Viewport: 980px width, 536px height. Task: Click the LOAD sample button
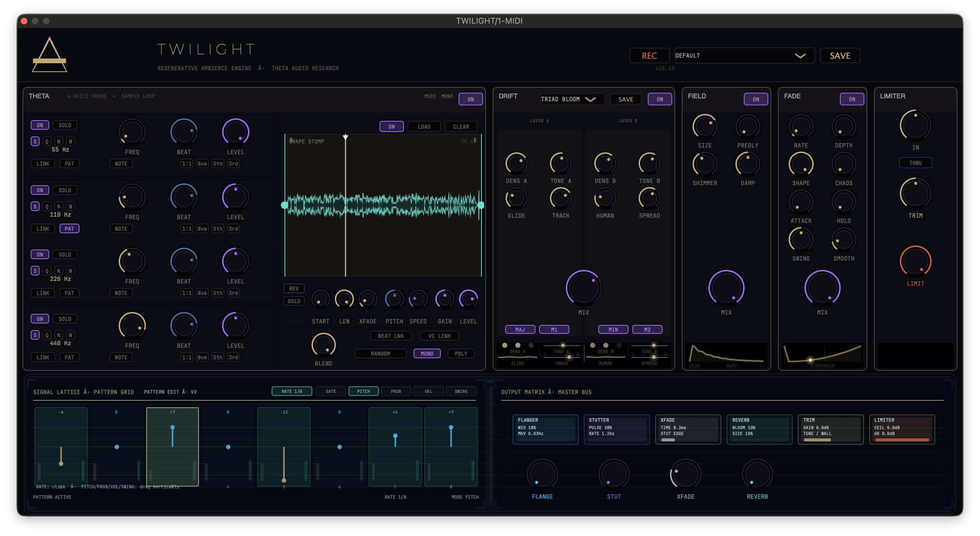[424, 126]
